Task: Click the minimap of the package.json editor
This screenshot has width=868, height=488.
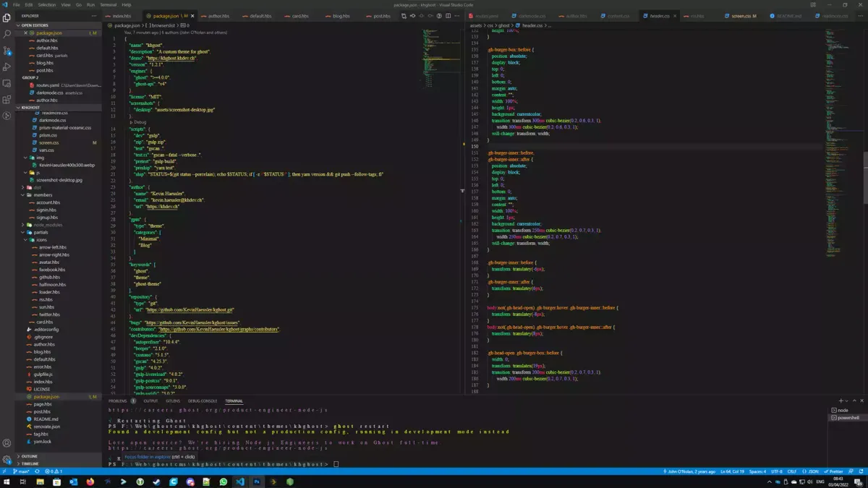Action: (441, 58)
